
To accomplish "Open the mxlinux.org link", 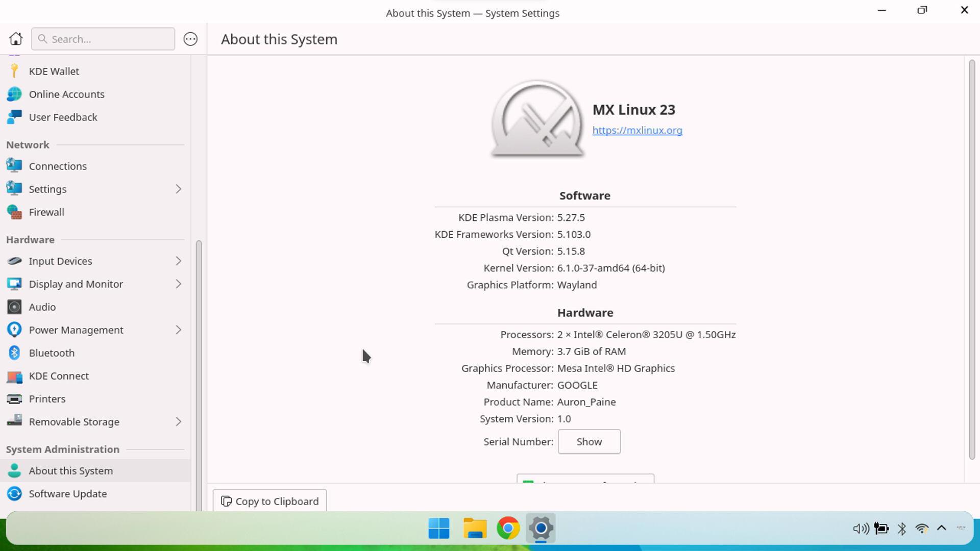I will tap(637, 130).
